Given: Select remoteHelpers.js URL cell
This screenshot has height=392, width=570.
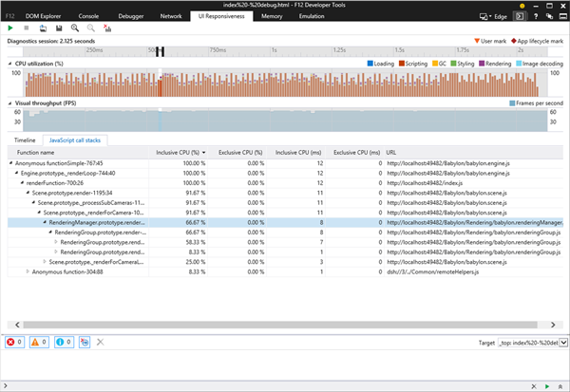Looking at the screenshot, I should coord(432,271).
